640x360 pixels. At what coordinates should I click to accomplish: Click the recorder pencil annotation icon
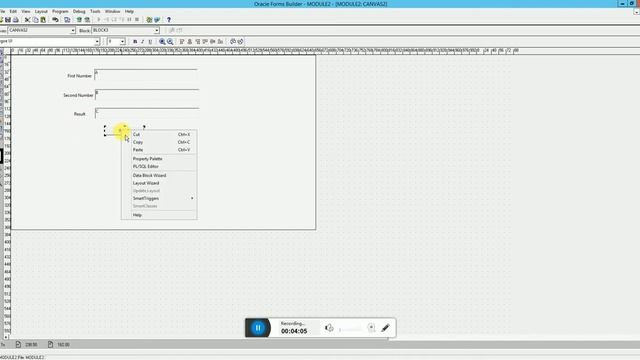click(385, 328)
